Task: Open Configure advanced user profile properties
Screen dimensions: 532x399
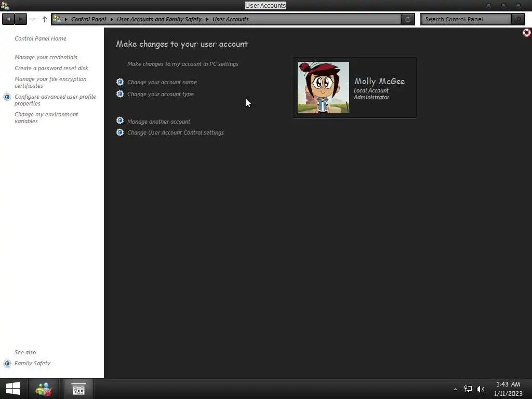Action: tap(55, 100)
